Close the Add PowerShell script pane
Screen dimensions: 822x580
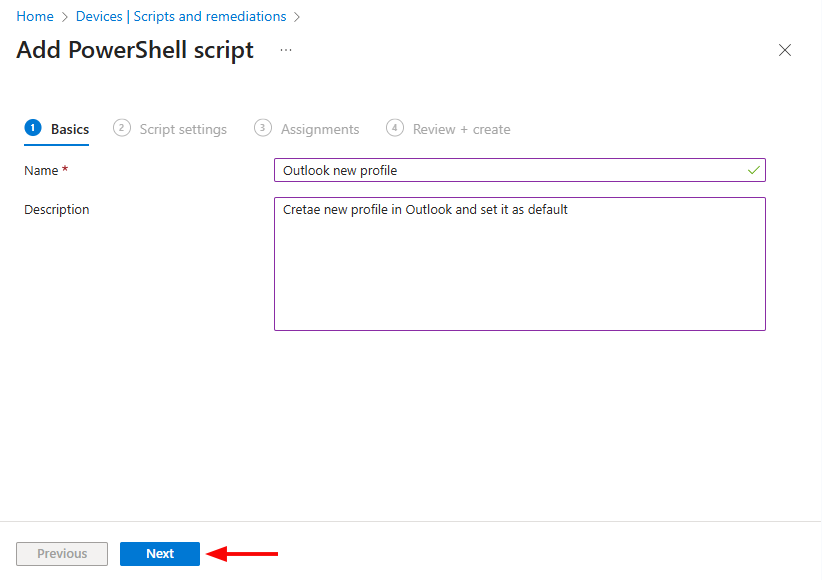[785, 50]
